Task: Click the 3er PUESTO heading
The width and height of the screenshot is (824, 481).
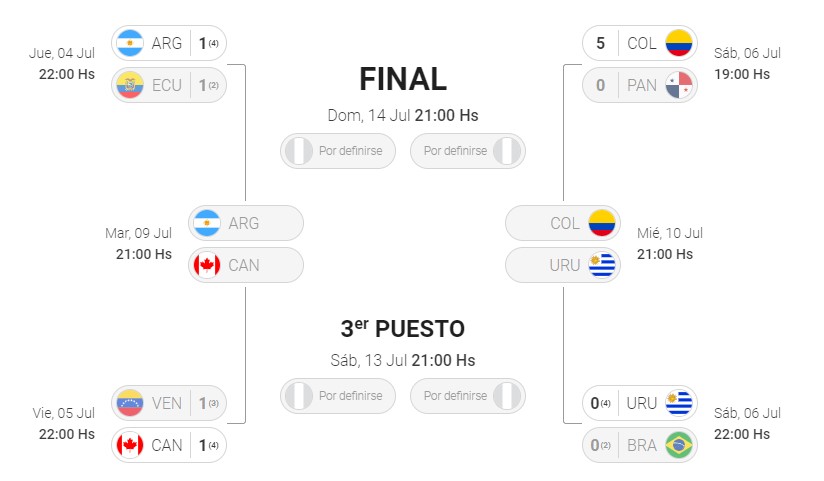Action: (x=403, y=329)
